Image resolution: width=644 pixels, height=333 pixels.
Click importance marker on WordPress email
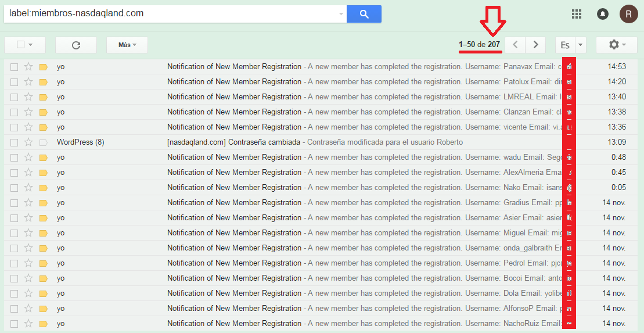point(44,142)
